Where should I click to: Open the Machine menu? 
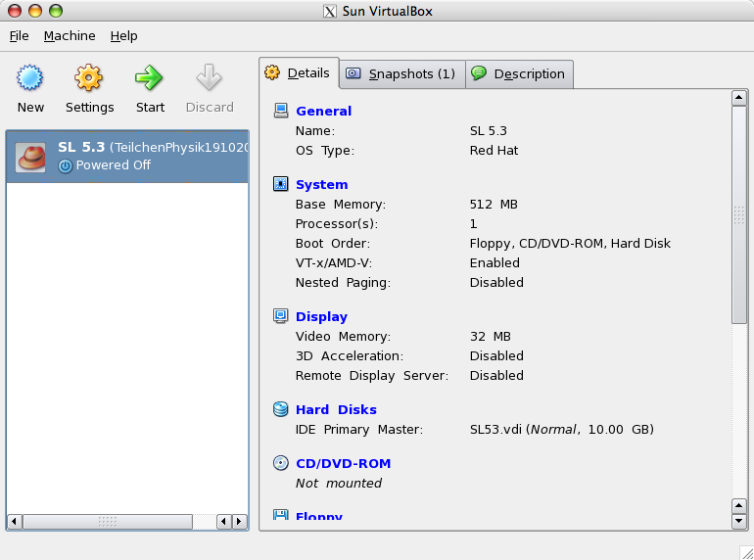(70, 36)
